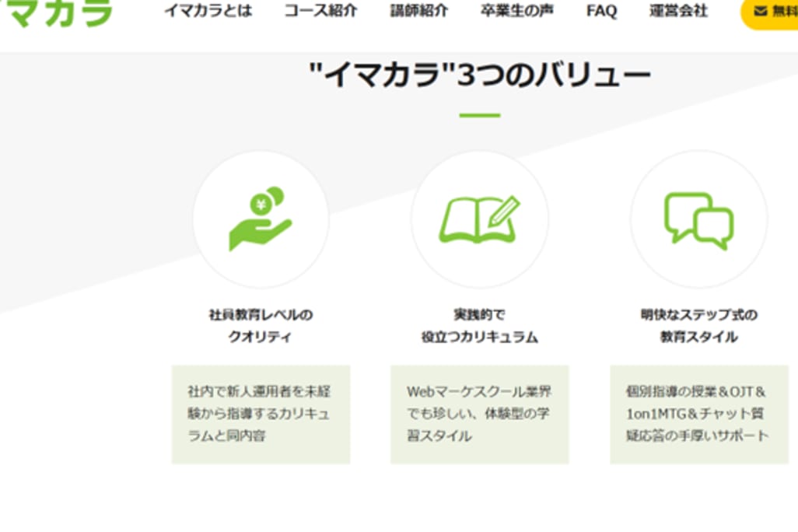
Task: Click the green divider line under the title
Action: pyautogui.click(x=479, y=115)
